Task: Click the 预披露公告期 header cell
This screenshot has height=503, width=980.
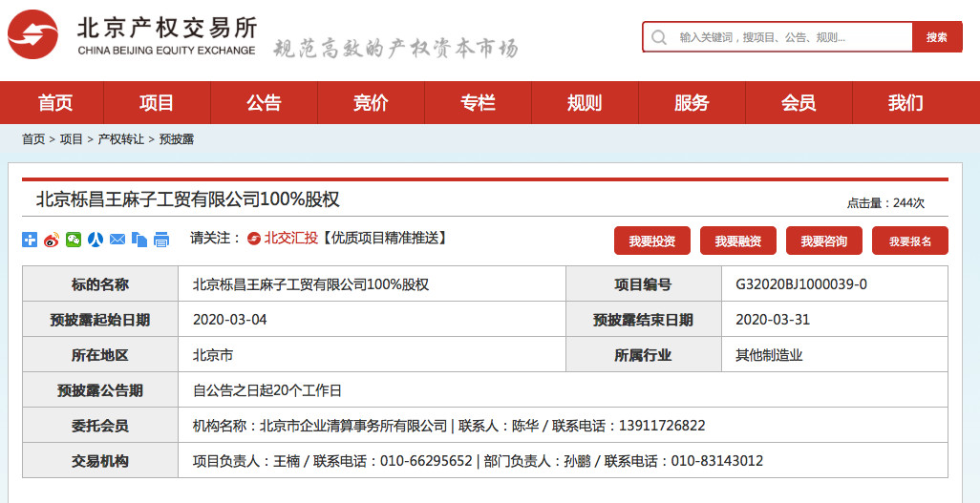Action: point(100,390)
